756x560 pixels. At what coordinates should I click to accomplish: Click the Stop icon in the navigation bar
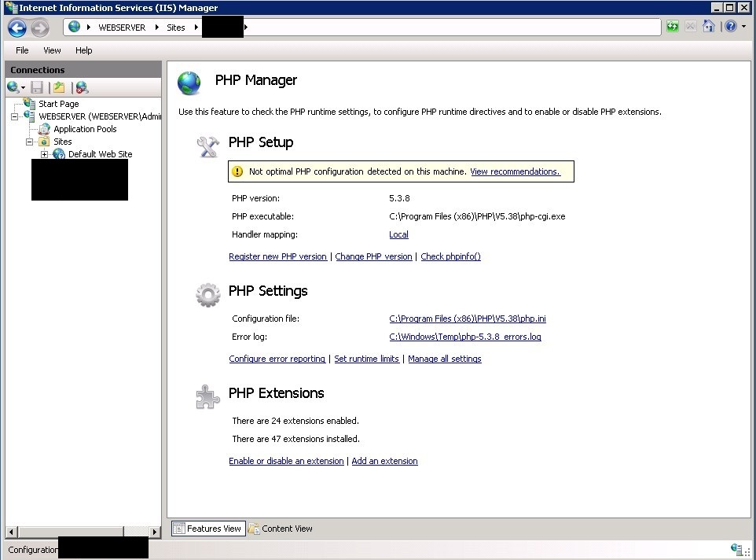coord(691,27)
